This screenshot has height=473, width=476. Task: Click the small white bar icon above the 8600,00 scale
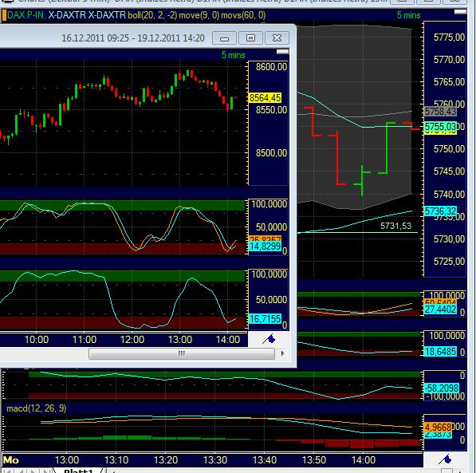click(x=282, y=52)
